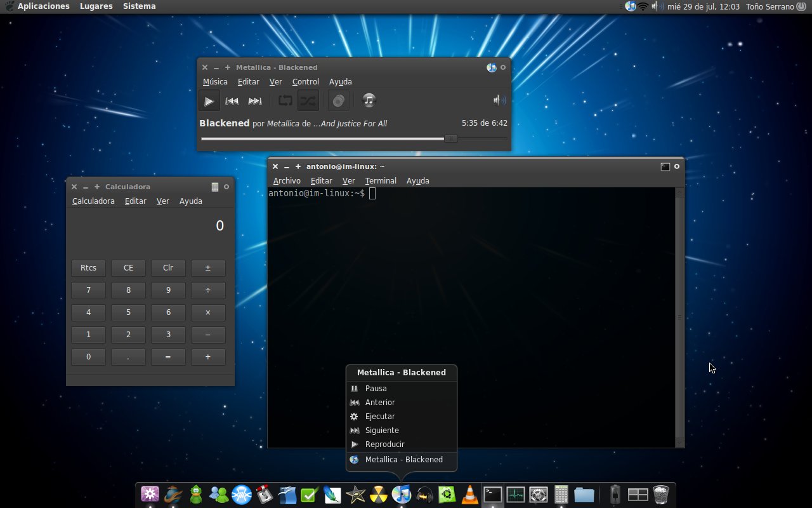Open the Calculadora menu in the calculator
The height and width of the screenshot is (508, 812).
point(93,201)
